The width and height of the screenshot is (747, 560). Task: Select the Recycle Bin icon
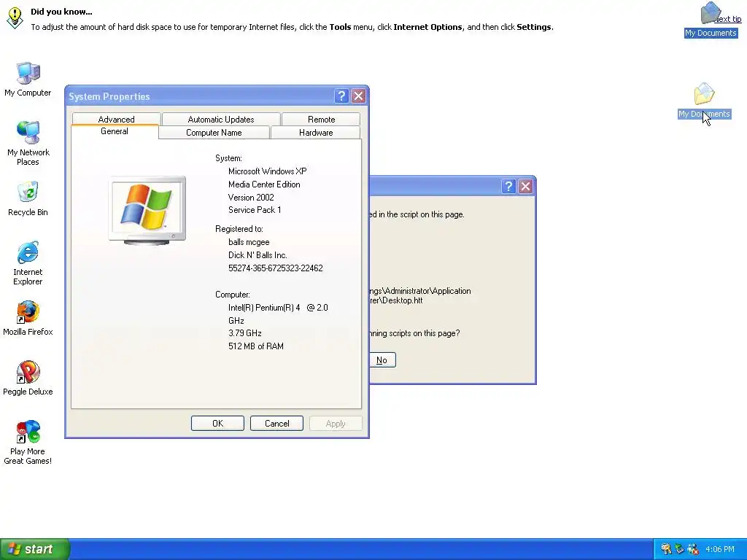[x=28, y=198]
